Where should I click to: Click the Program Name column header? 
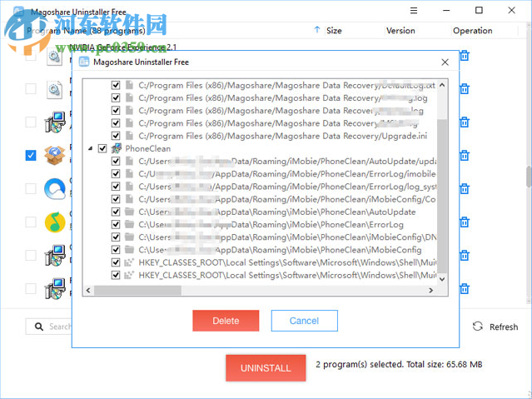tap(87, 31)
